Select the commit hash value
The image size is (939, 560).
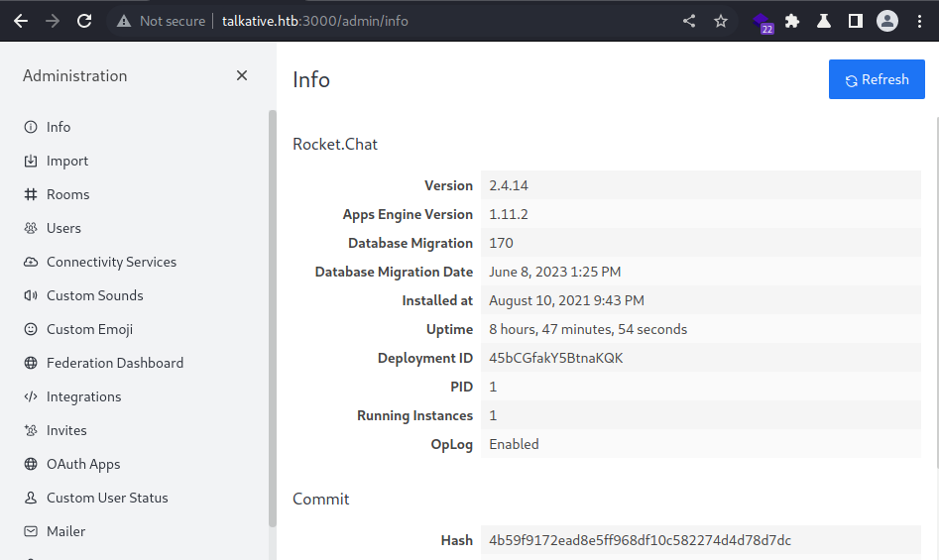pos(641,540)
